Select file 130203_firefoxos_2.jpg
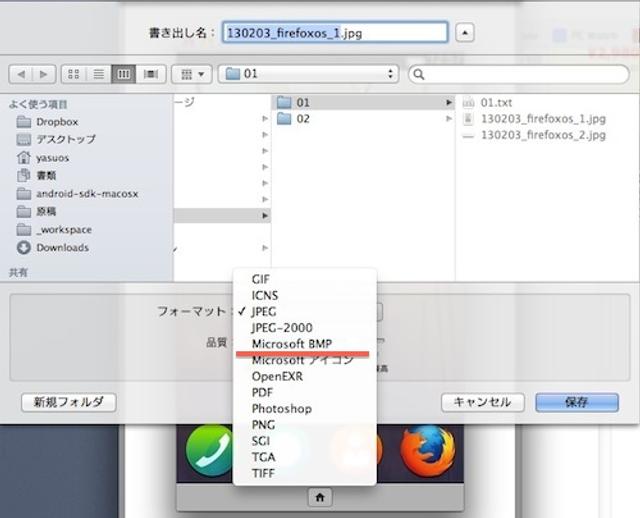Viewport: 640px width, 518px height. (x=542, y=135)
